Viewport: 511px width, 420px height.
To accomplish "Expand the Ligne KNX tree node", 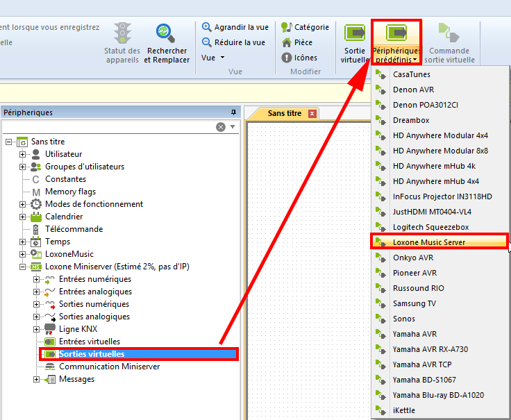I will click(x=37, y=329).
